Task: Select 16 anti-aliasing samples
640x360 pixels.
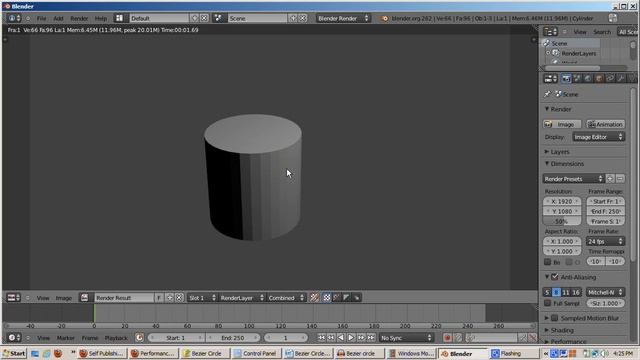Action: point(576,292)
